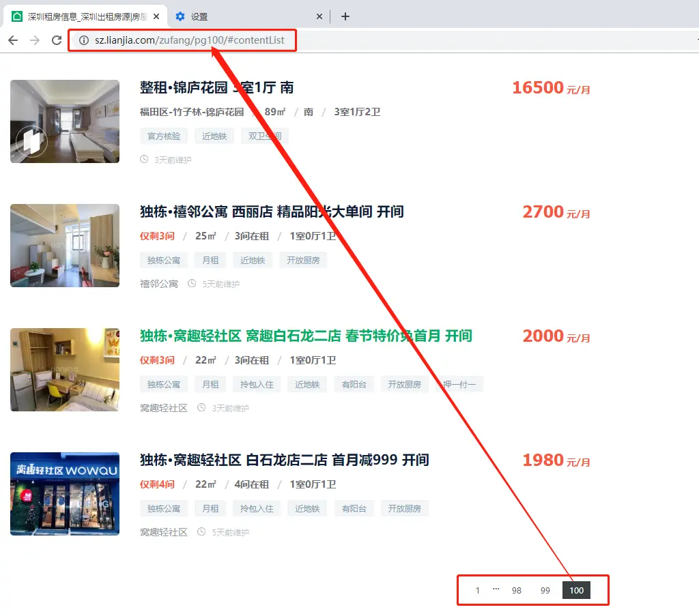
Task: Click the pagination ellipsis
Action: coord(496,589)
